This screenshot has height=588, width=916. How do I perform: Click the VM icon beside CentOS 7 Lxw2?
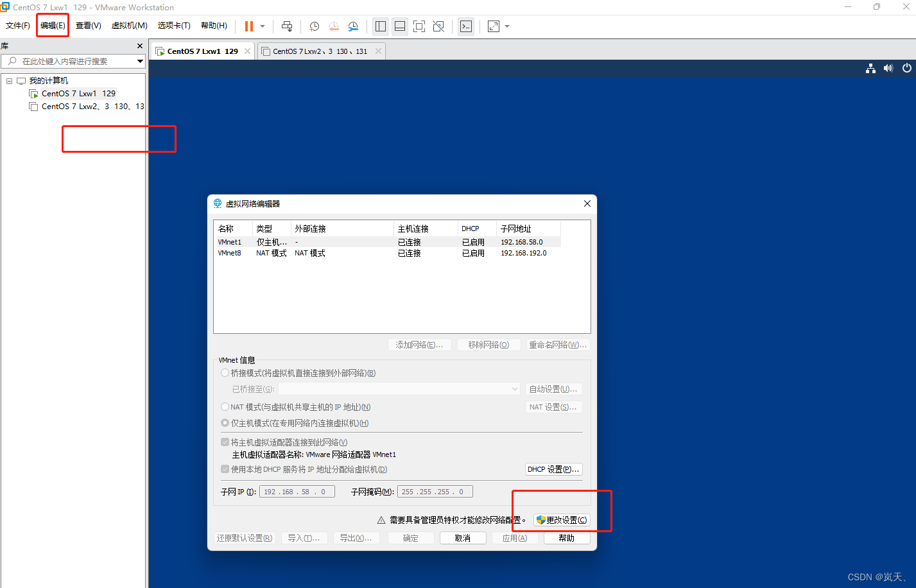[x=33, y=107]
